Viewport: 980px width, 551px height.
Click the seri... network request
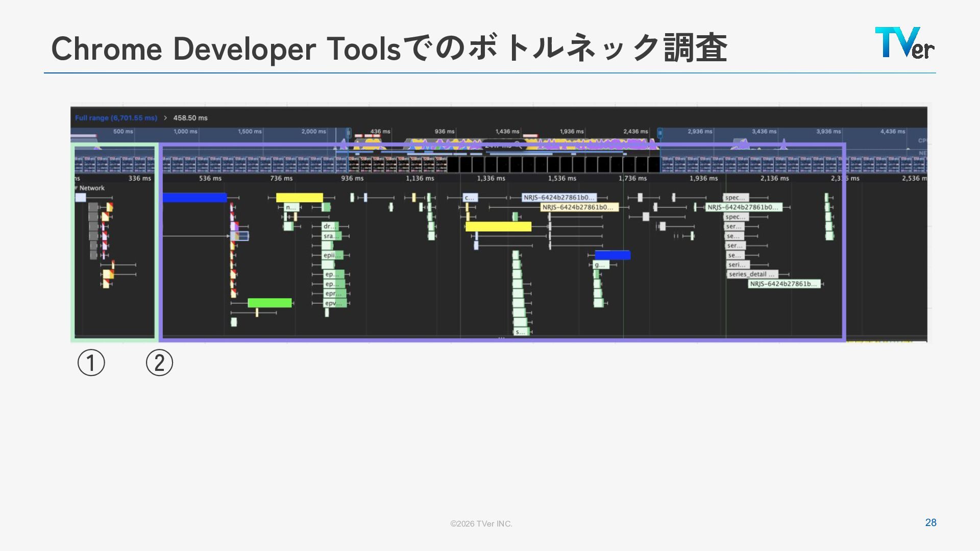click(x=738, y=265)
